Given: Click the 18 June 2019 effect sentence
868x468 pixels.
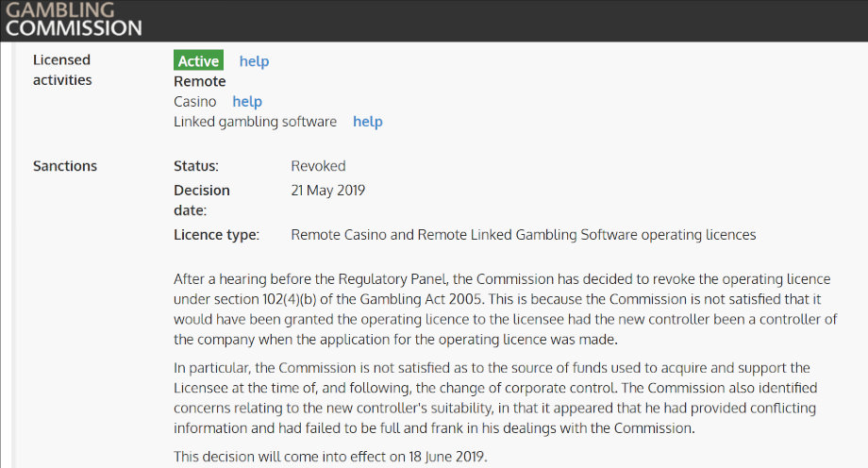Looking at the screenshot, I should point(330,457).
